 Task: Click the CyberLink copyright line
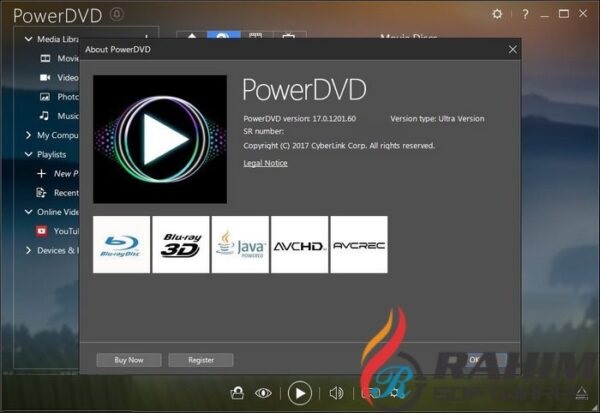339,146
